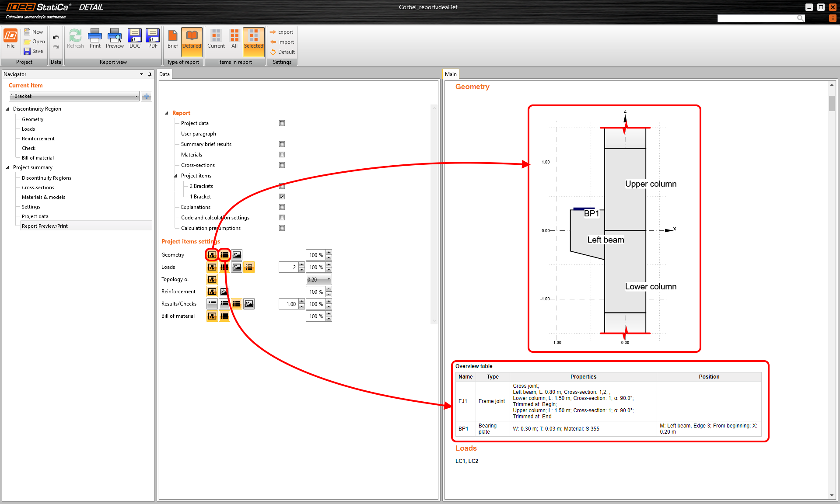
Task: Open the Print Preview icon
Action: 115,38
